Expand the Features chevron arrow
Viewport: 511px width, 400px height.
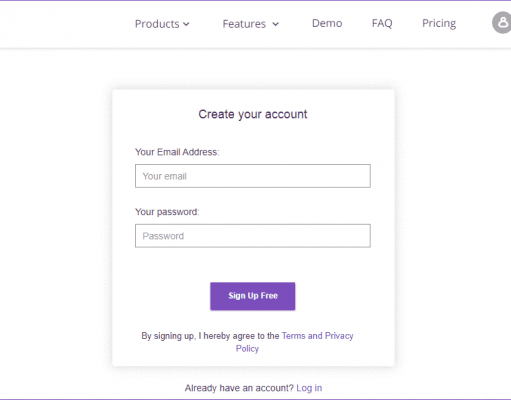275,24
